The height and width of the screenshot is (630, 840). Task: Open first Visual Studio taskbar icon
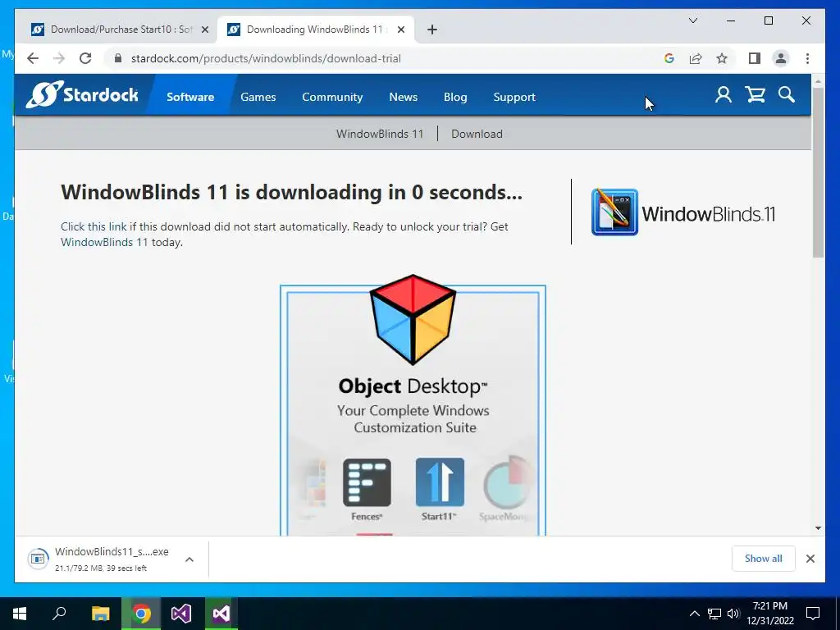coord(181,613)
